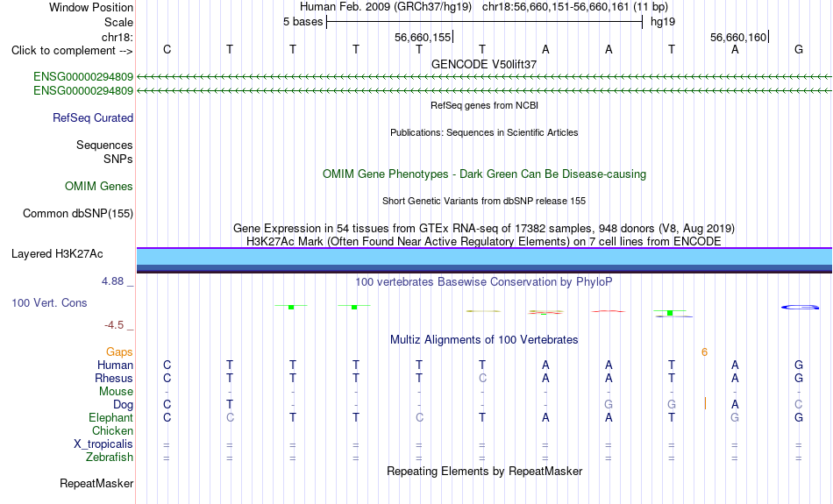Click the blue PhyloP mark above G
Image resolution: width=833 pixels, height=504 pixels.
tap(800, 307)
